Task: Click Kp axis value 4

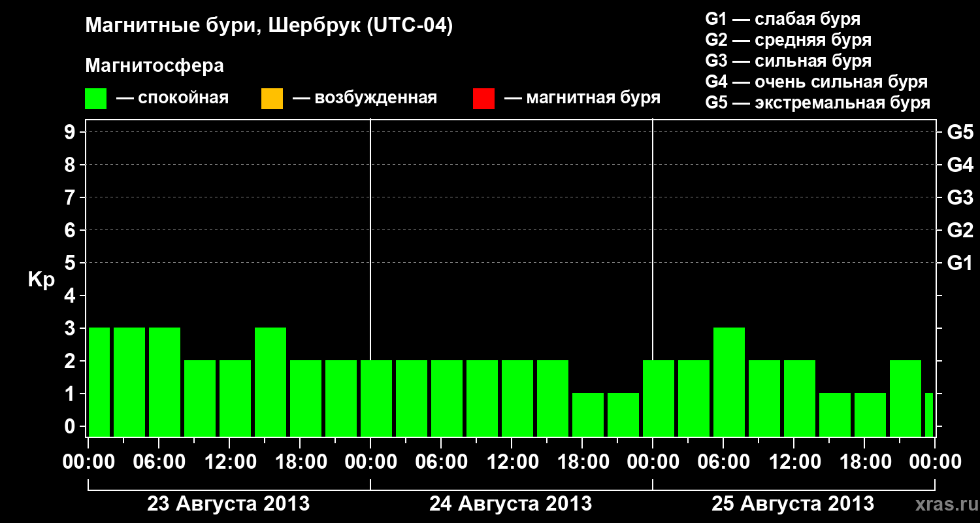Action: point(71,295)
